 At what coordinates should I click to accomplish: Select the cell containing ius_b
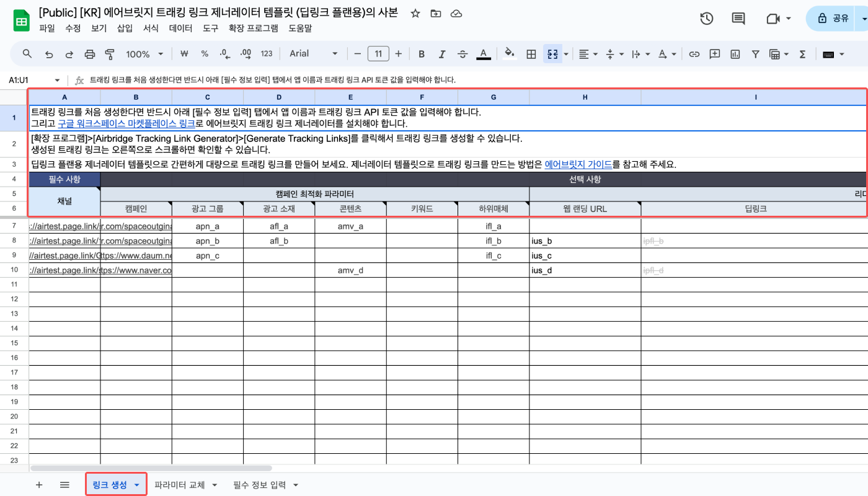[x=585, y=241]
